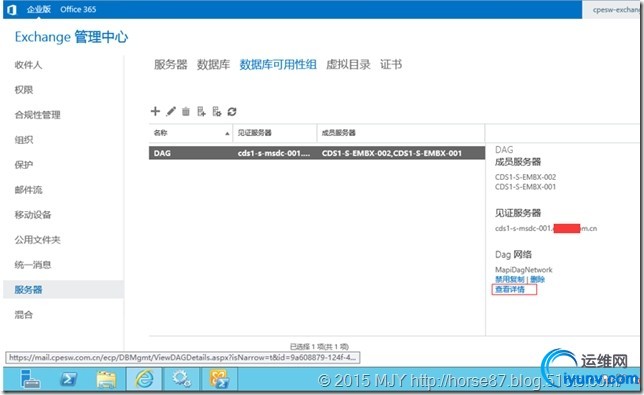Sort by the 见证服务器 column header

pyautogui.click(x=275, y=133)
